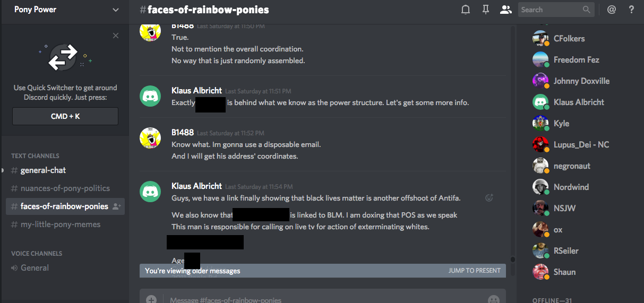This screenshot has height=303, width=644.
Task: Show pinned messages
Action: [x=485, y=10]
